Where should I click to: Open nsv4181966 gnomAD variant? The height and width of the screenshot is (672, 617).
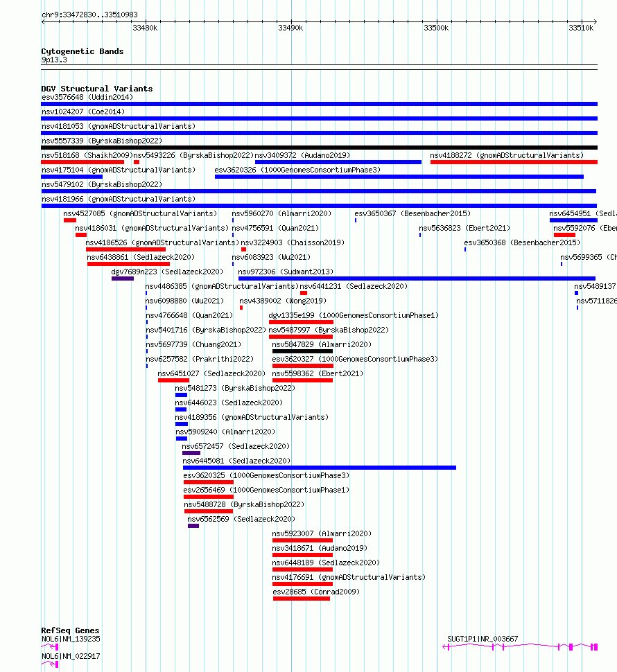pos(119,200)
